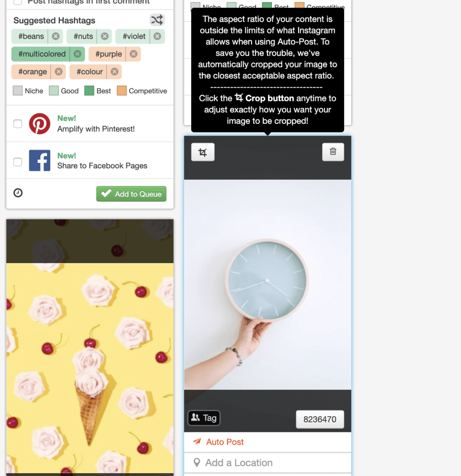461x476 pixels.
Task: Click the Add a Location field
Action: (x=267, y=463)
